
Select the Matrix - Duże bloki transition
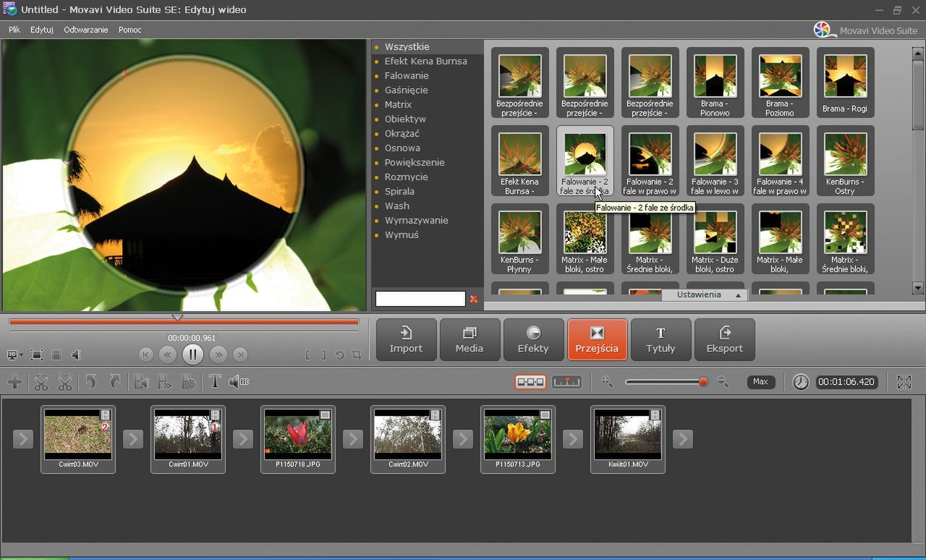click(715, 239)
